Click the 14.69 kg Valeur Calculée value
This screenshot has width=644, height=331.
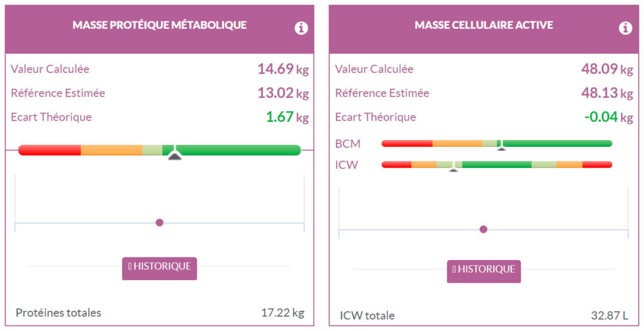282,69
